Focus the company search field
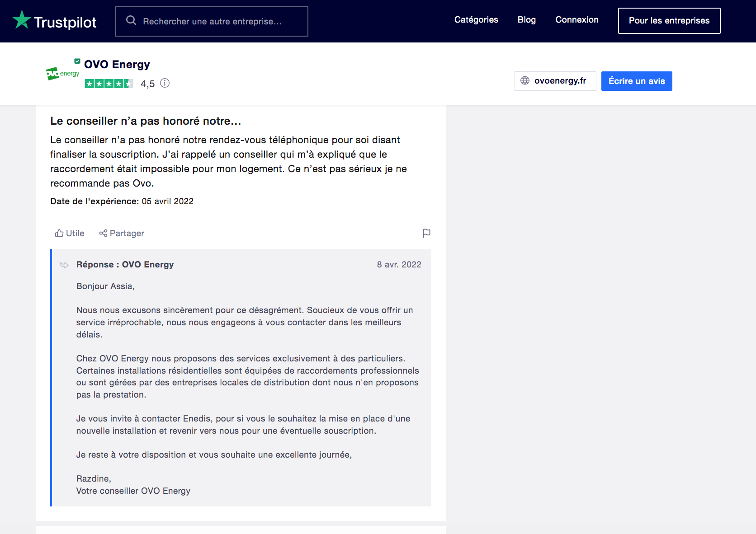756x534 pixels. click(x=212, y=21)
